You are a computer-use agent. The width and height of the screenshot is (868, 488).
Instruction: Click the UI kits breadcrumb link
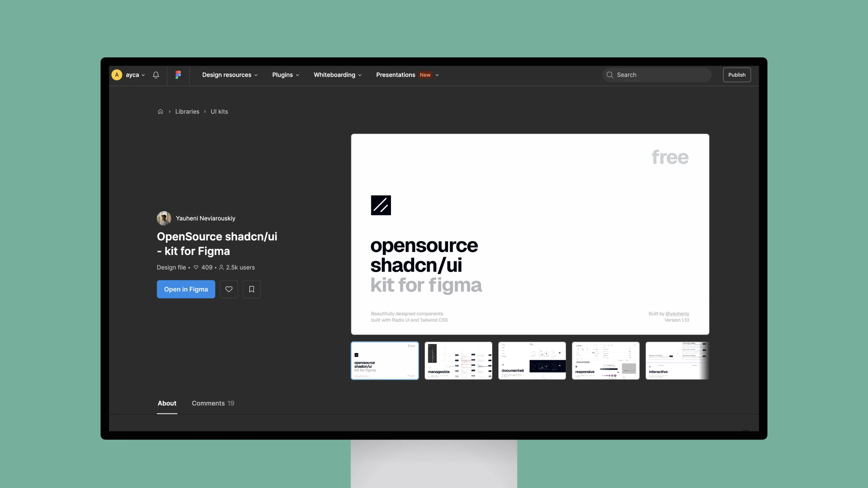pos(219,112)
